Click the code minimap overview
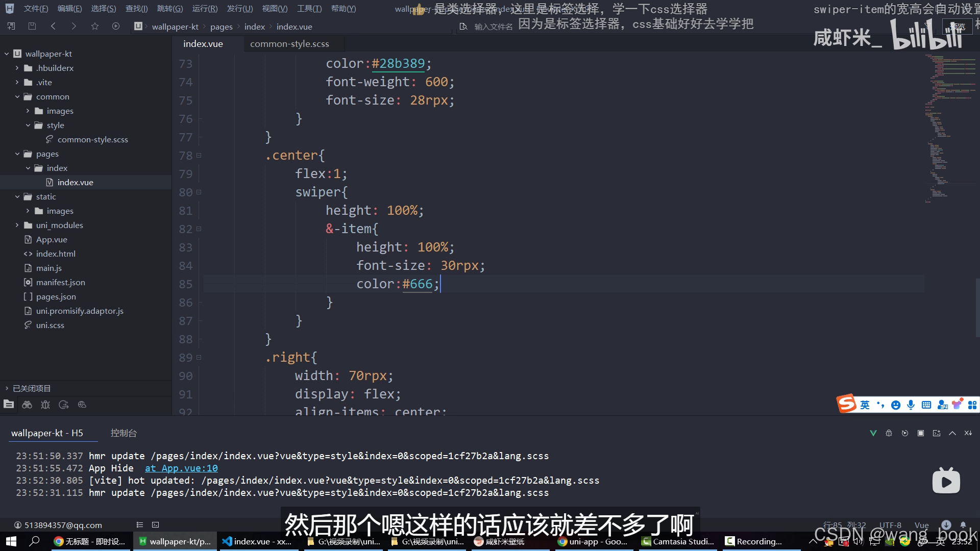Screen dimensions: 980x551 pos(949,128)
